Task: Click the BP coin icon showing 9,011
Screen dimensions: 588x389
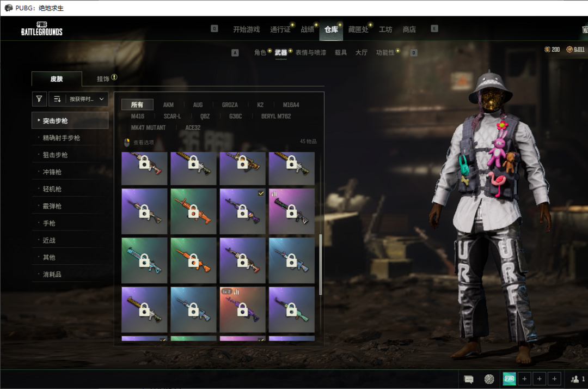Action: (x=569, y=50)
